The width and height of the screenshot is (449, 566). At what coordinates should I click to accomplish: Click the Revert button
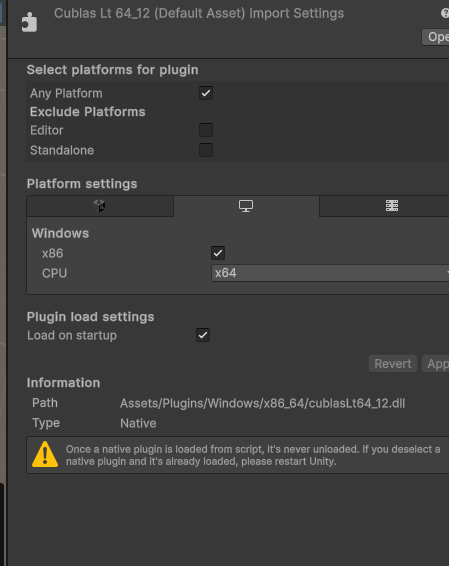(393, 363)
